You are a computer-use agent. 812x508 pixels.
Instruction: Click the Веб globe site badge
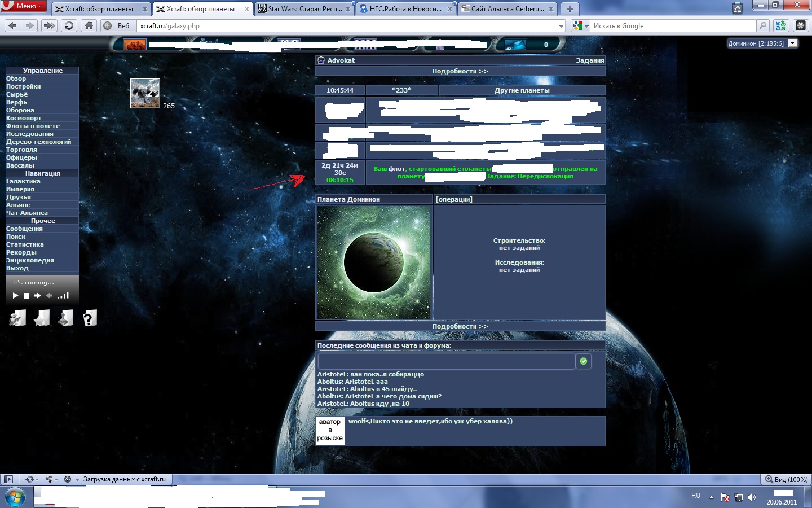(x=117, y=26)
